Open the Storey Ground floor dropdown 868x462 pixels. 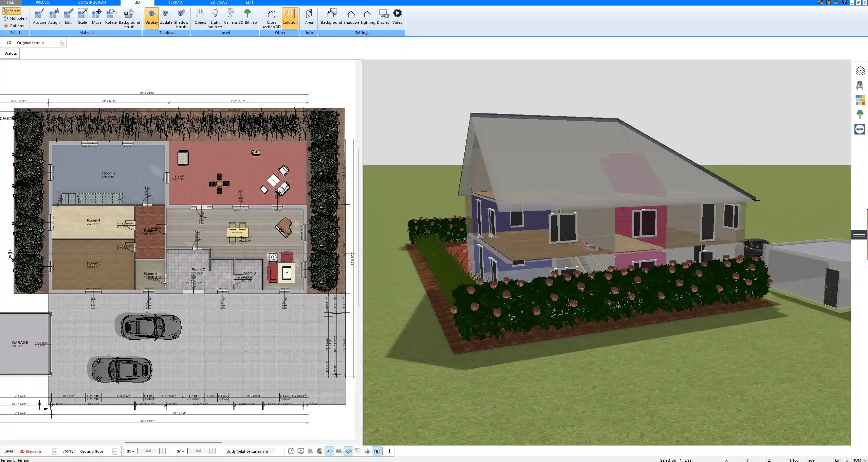coord(114,451)
